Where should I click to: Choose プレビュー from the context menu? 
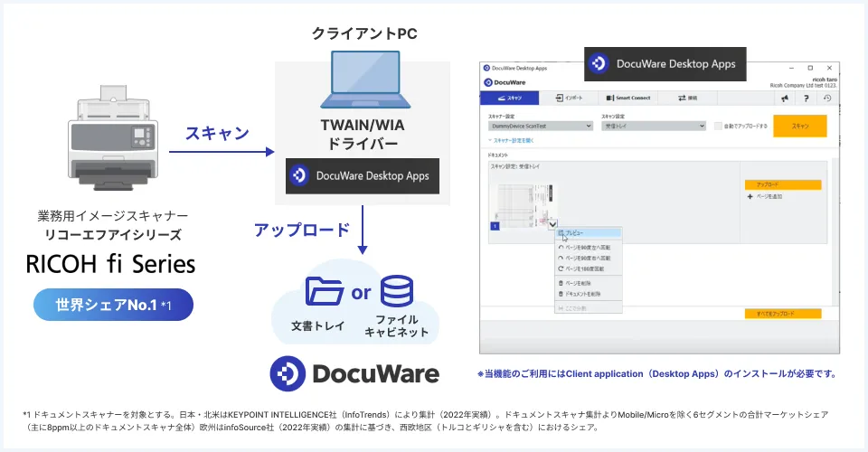pyautogui.click(x=589, y=233)
